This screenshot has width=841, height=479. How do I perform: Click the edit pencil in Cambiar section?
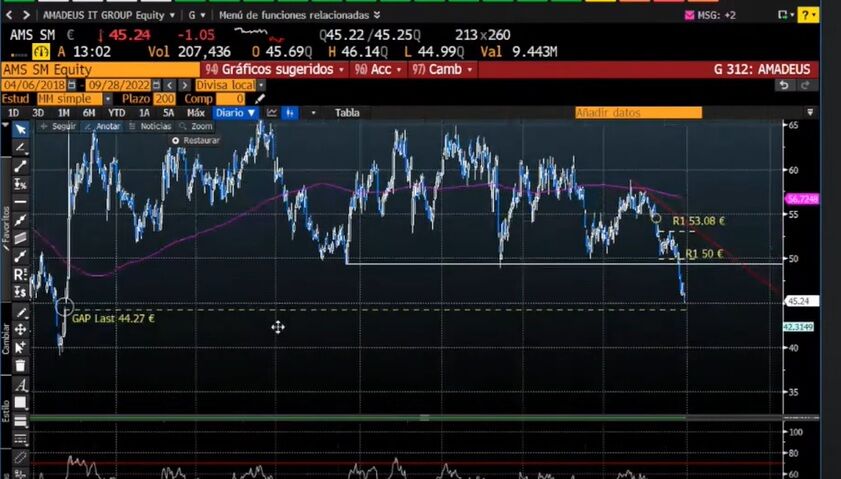click(20, 312)
